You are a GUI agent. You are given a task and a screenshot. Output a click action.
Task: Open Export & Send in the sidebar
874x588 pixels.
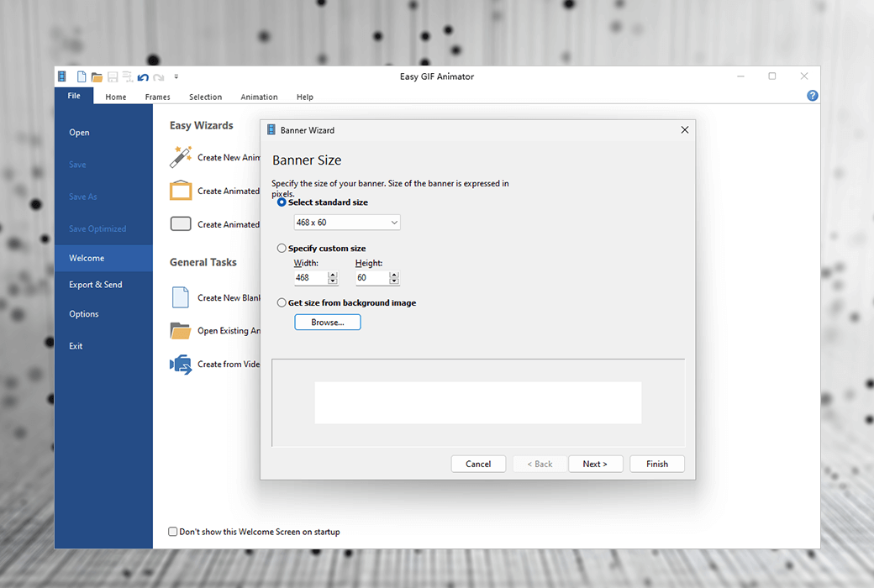pyautogui.click(x=103, y=285)
